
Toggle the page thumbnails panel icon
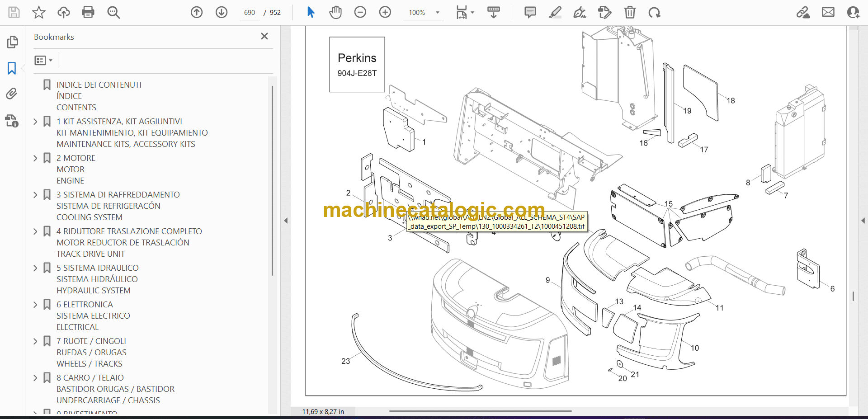tap(12, 42)
